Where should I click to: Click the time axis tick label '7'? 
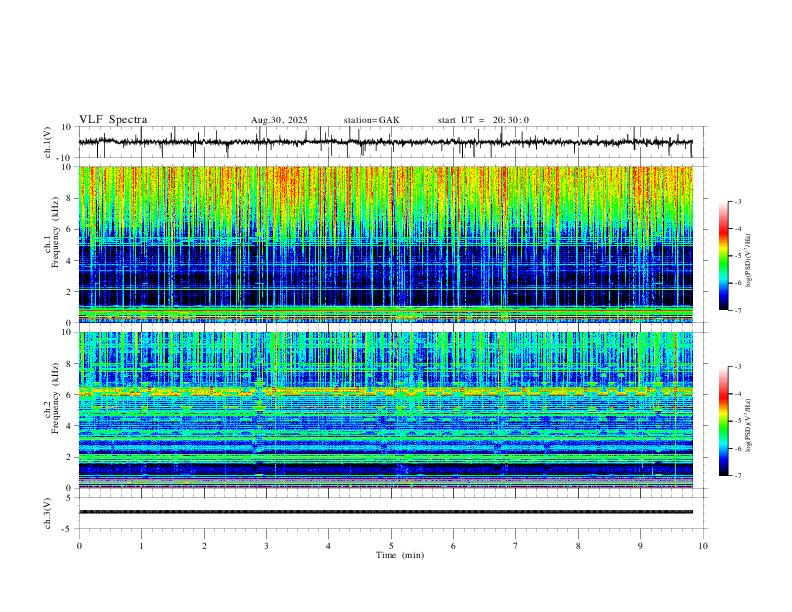[516, 546]
